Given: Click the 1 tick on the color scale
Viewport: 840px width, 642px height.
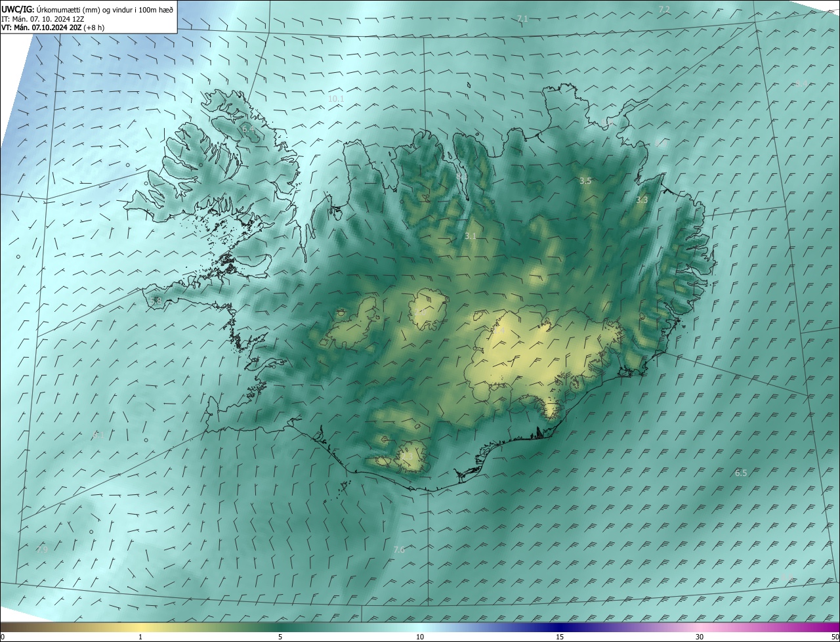Looking at the screenshot, I should click(x=140, y=637).
